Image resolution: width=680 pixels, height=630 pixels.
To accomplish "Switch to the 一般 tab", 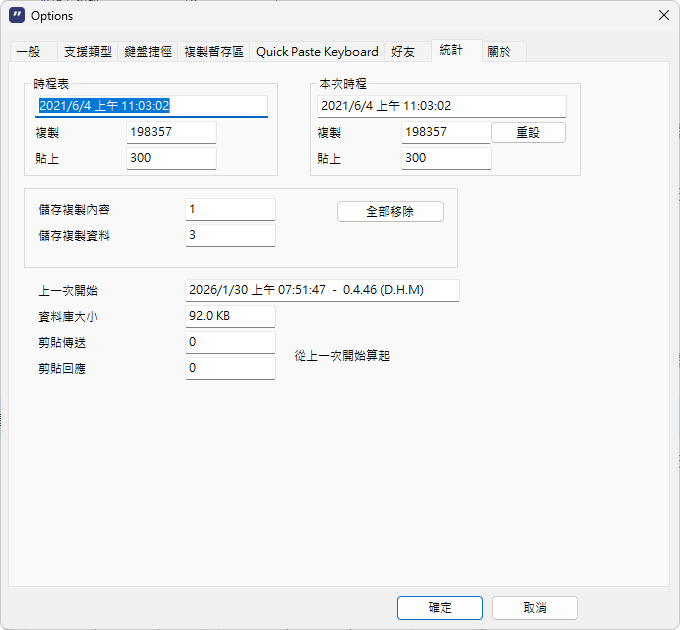I will 30,51.
